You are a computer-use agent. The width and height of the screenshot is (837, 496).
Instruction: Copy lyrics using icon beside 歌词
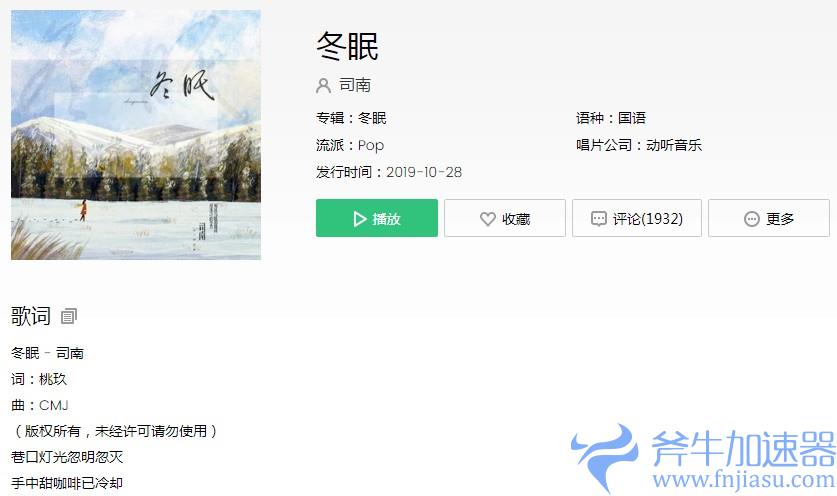point(69,316)
